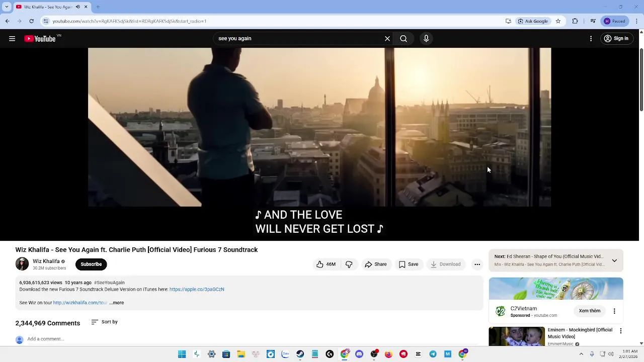Mute the tab via speaker icon

point(77,7)
